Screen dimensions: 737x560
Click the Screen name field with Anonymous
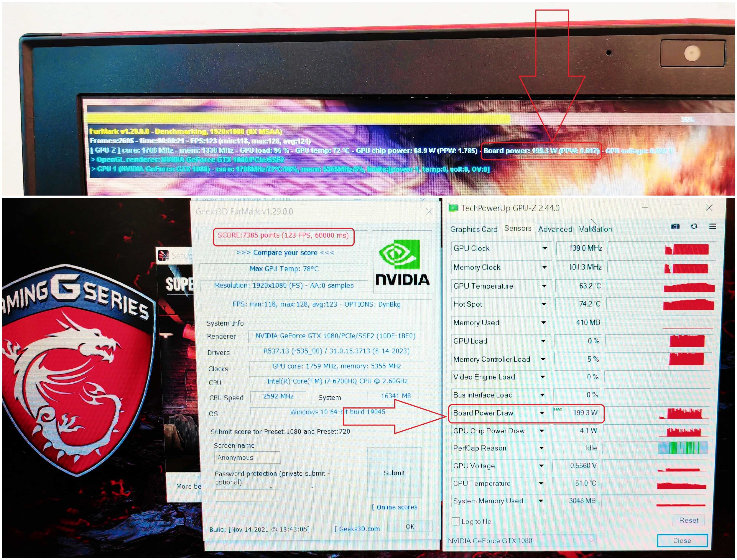[247, 458]
